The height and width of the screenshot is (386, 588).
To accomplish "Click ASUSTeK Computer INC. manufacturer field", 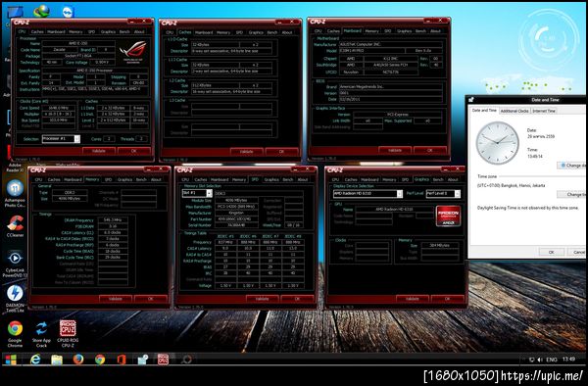I will (x=390, y=45).
